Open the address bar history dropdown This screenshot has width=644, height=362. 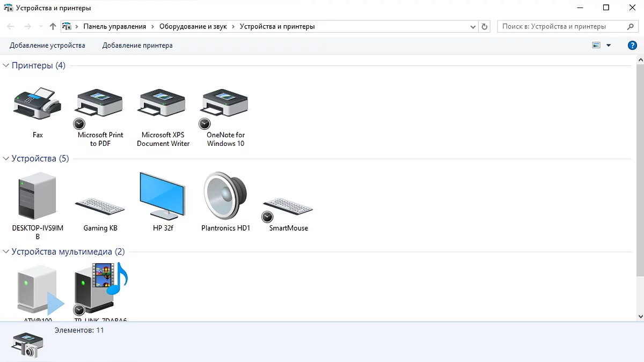(473, 26)
